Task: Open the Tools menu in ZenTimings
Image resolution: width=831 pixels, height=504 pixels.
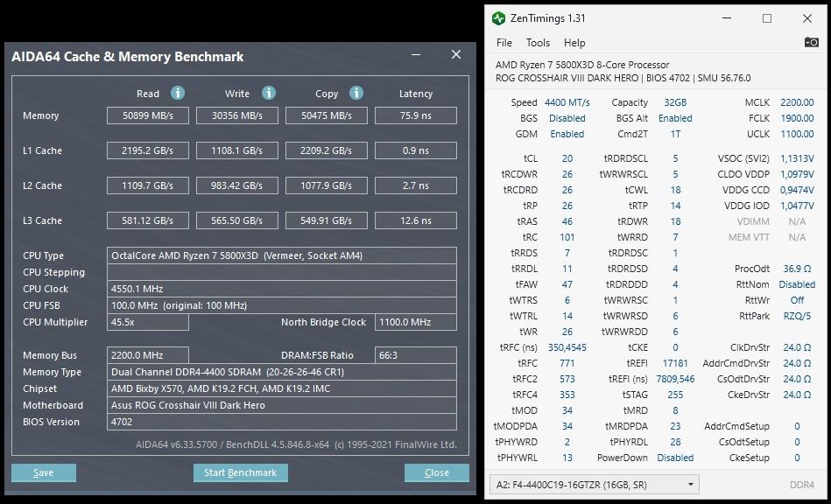Action: 538,43
